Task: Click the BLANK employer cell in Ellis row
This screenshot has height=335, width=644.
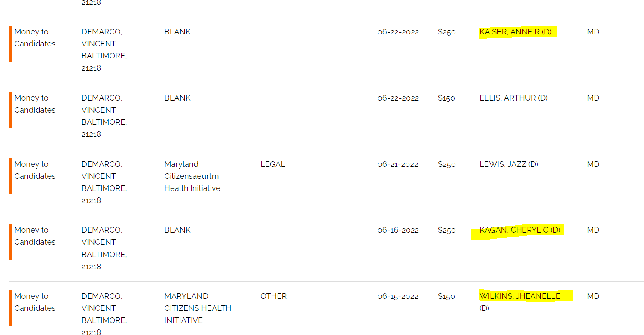Action: (177, 98)
